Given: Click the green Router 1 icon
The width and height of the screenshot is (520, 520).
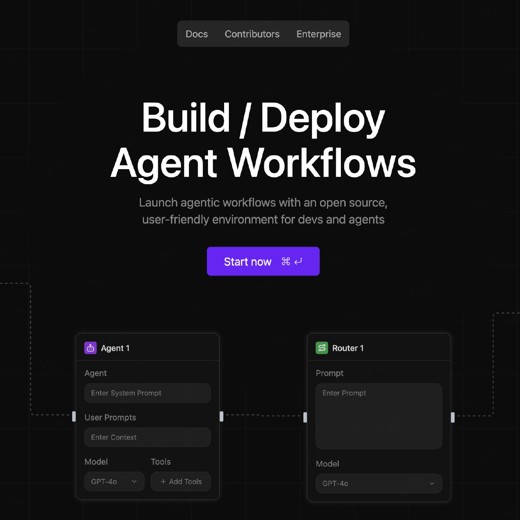Looking at the screenshot, I should pos(322,348).
